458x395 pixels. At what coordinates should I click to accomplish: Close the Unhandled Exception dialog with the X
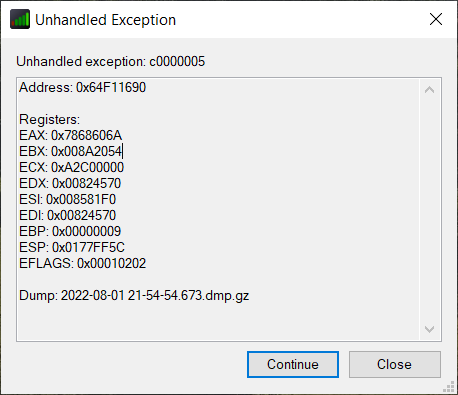436,19
